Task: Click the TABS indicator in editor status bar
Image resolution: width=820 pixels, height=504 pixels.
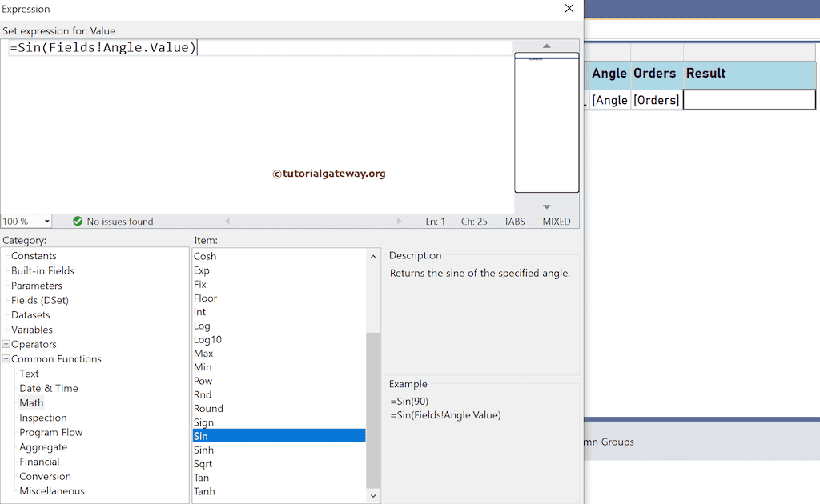Action: (x=515, y=222)
